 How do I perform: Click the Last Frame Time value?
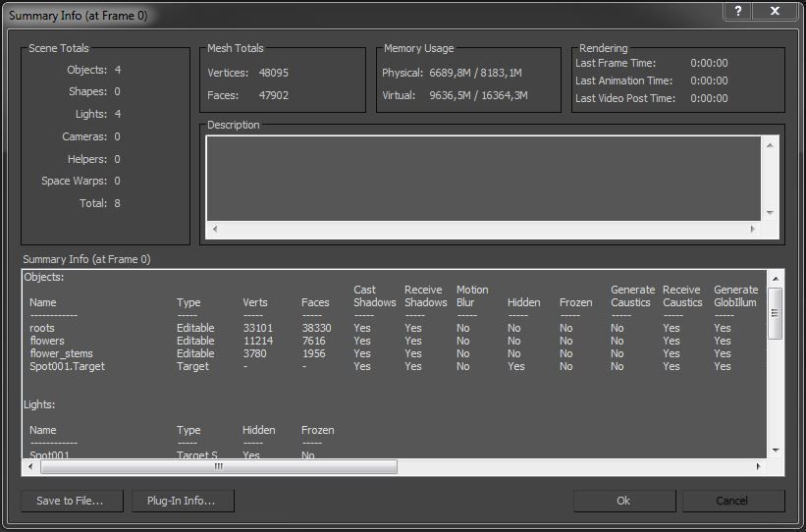click(x=709, y=63)
